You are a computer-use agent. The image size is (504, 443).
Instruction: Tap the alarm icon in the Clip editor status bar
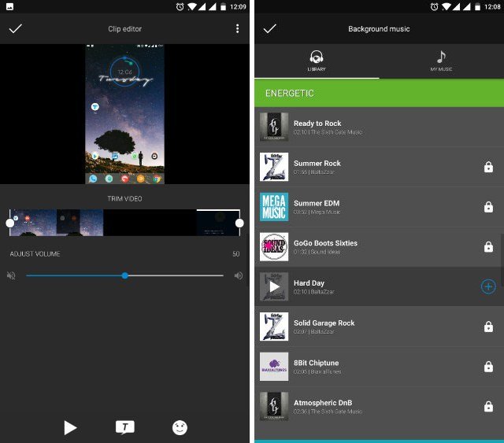(x=180, y=7)
